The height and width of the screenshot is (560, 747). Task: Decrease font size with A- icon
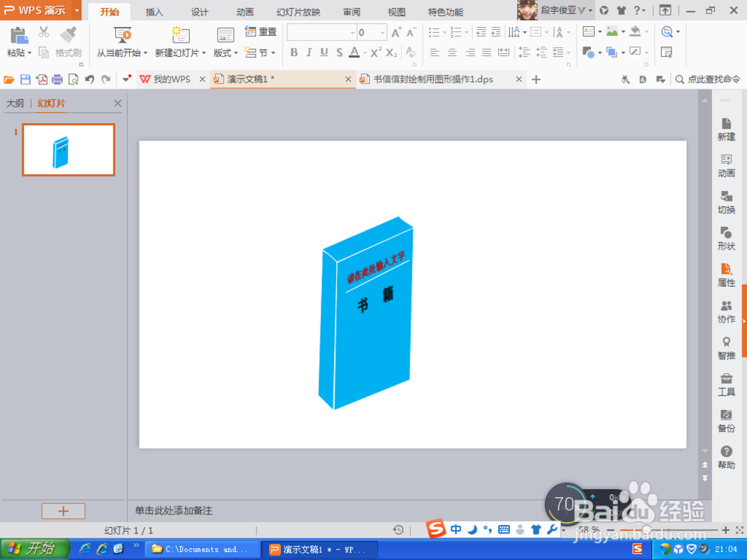click(x=411, y=32)
